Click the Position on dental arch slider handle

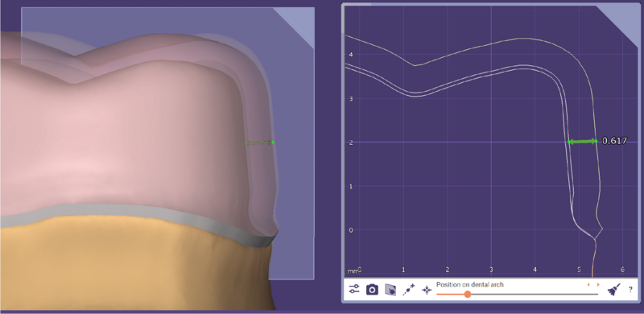tap(468, 294)
